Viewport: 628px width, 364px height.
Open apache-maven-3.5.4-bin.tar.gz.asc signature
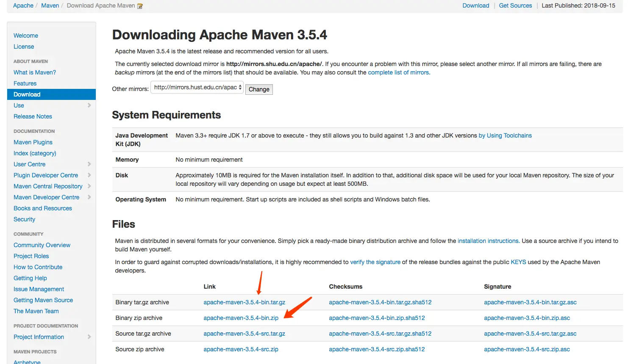[x=530, y=302]
